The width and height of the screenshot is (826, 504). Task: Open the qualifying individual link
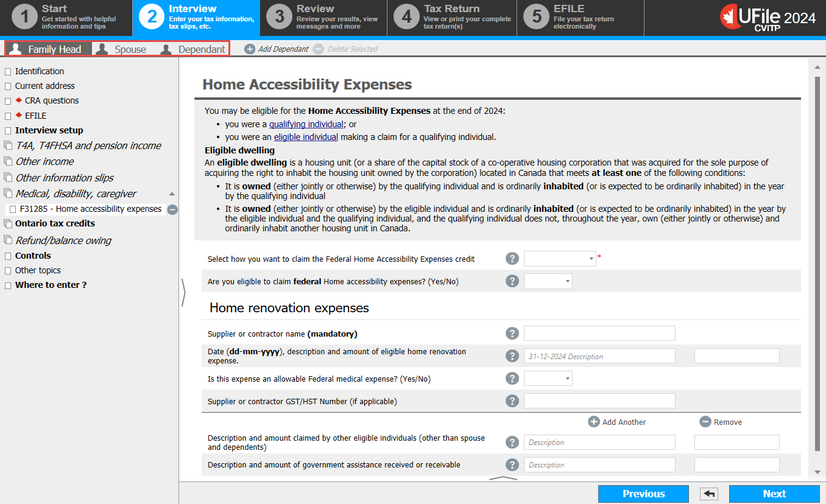(x=307, y=124)
